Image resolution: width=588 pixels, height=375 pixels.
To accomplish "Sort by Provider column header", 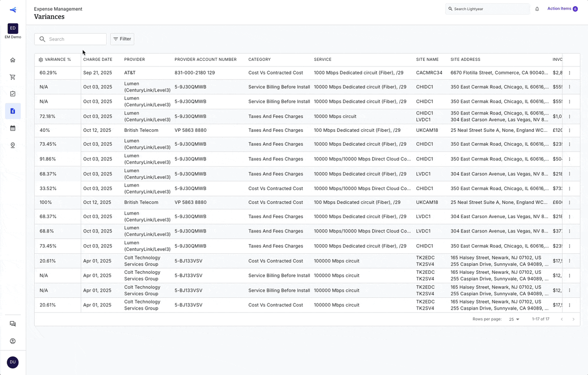I will [135, 60].
